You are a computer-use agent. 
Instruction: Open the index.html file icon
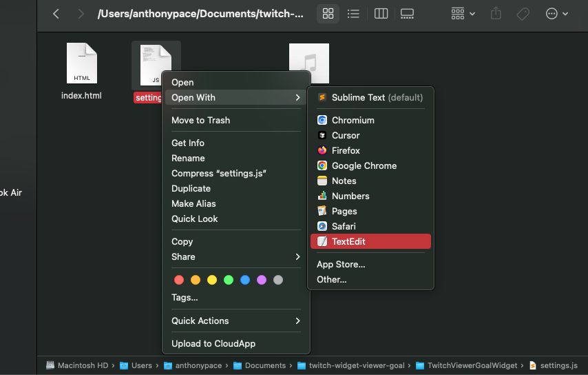[81, 63]
